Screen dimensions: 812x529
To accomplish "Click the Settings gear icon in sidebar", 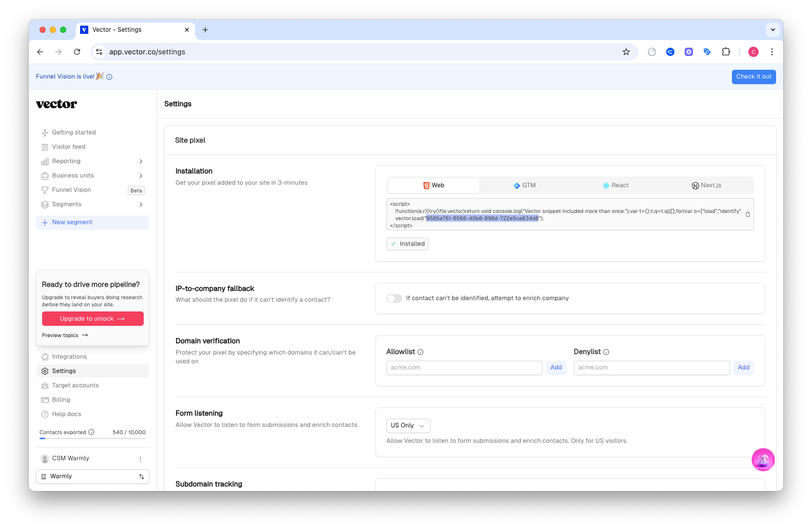I will [45, 371].
